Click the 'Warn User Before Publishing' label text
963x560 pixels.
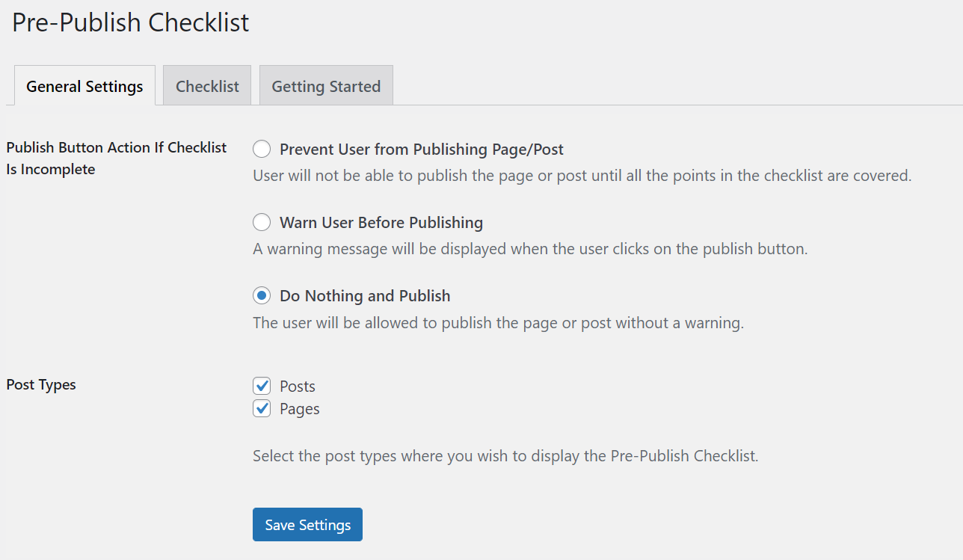tap(381, 223)
